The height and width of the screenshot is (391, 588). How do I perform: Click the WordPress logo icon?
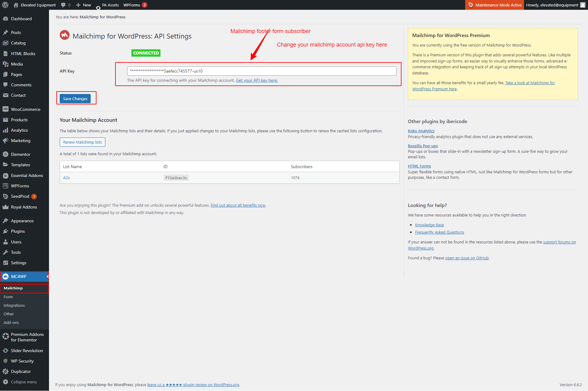5,5
